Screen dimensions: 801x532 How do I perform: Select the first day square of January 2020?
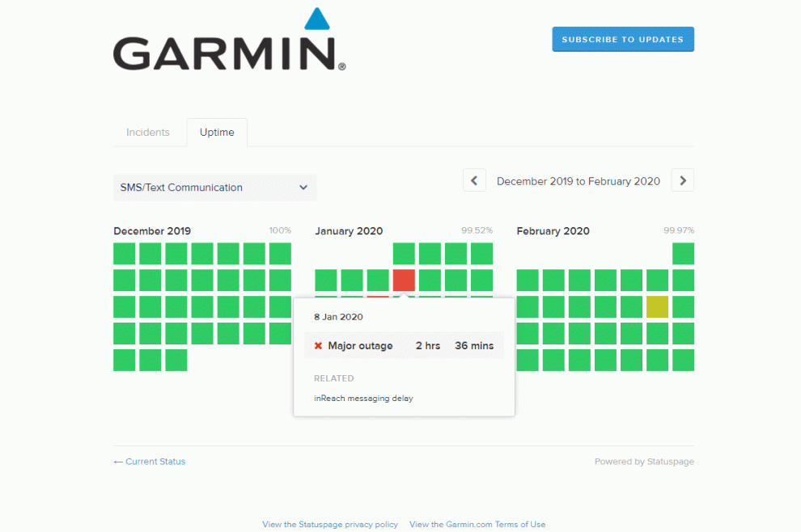click(404, 254)
